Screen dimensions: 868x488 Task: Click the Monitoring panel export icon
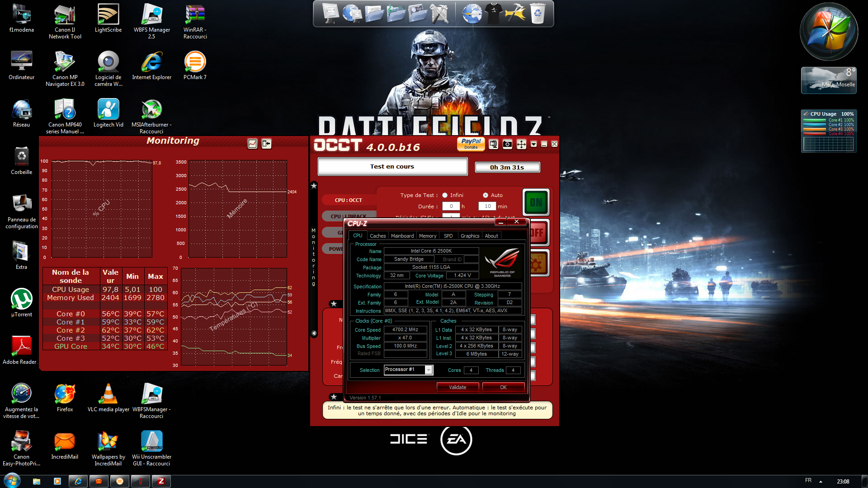[266, 144]
